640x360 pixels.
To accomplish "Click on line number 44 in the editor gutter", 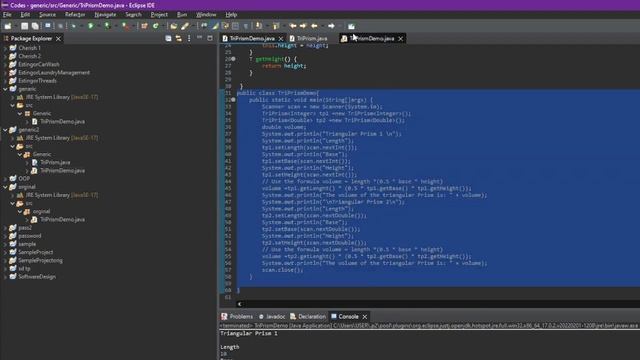I will click(228, 181).
